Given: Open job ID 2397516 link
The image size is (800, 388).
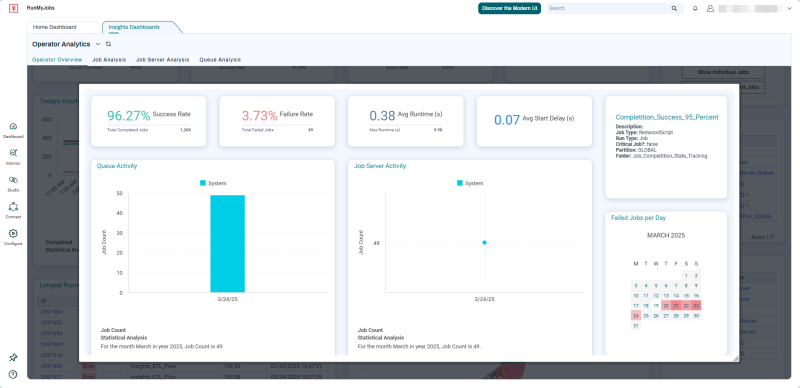Looking at the screenshot, I should [x=51, y=355].
